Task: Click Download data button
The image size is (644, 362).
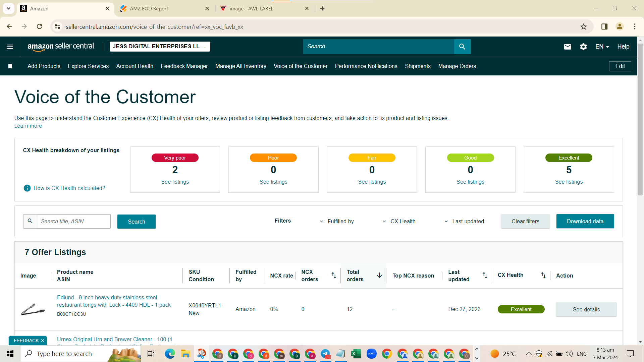Action: pyautogui.click(x=585, y=221)
